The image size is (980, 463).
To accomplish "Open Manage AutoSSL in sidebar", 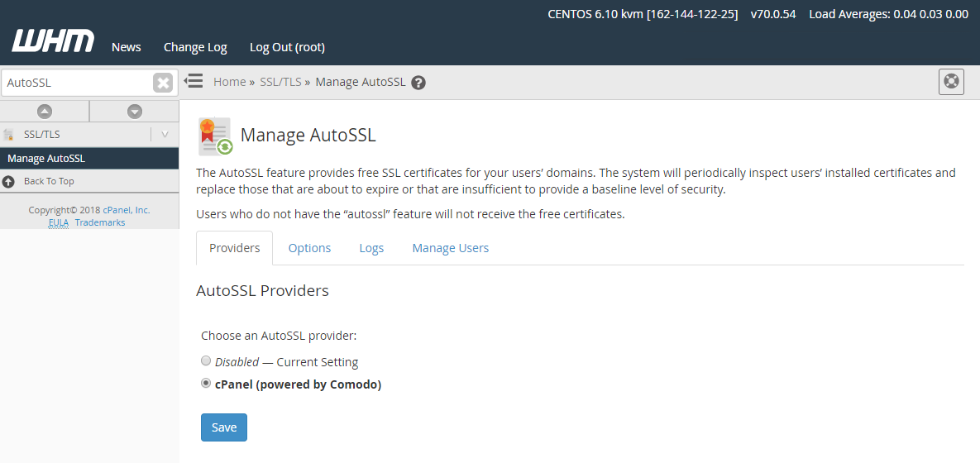I will (x=89, y=159).
